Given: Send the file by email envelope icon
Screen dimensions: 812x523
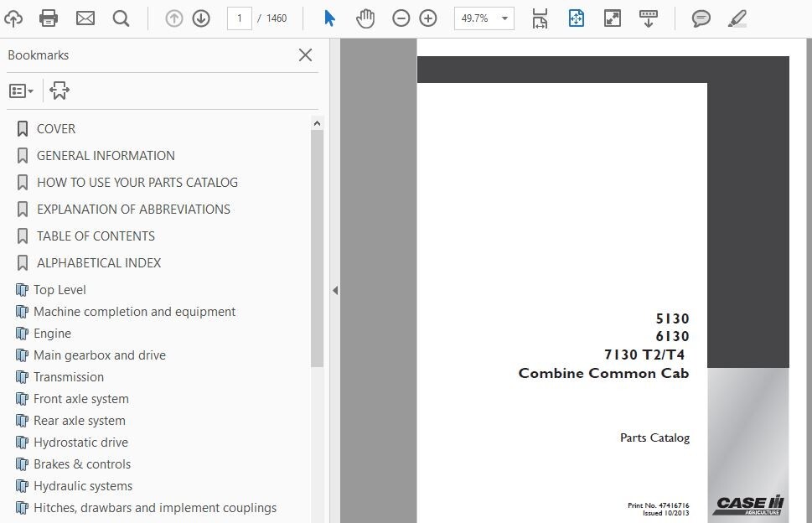Looking at the screenshot, I should click(x=85, y=18).
